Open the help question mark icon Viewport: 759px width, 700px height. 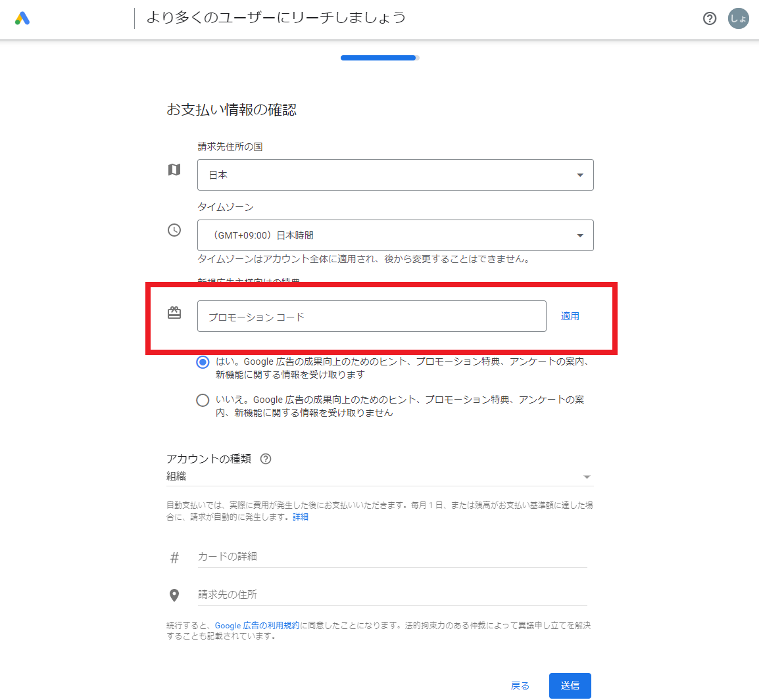710,18
